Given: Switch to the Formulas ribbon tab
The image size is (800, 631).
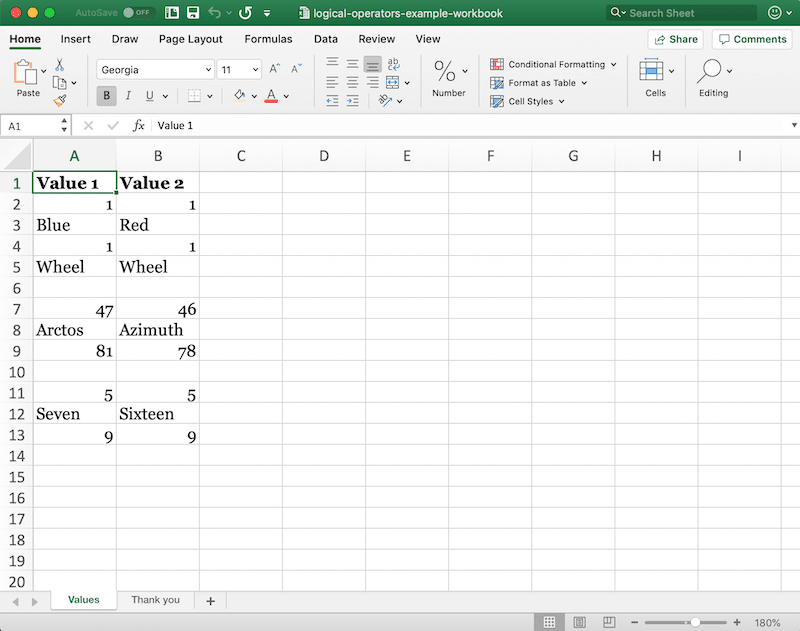Looking at the screenshot, I should [268, 39].
